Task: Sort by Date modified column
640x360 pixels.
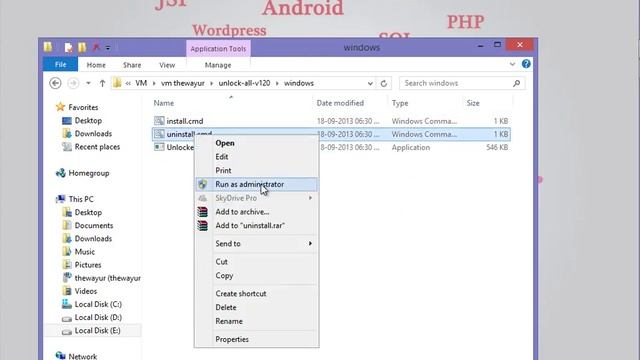Action: coord(340,103)
